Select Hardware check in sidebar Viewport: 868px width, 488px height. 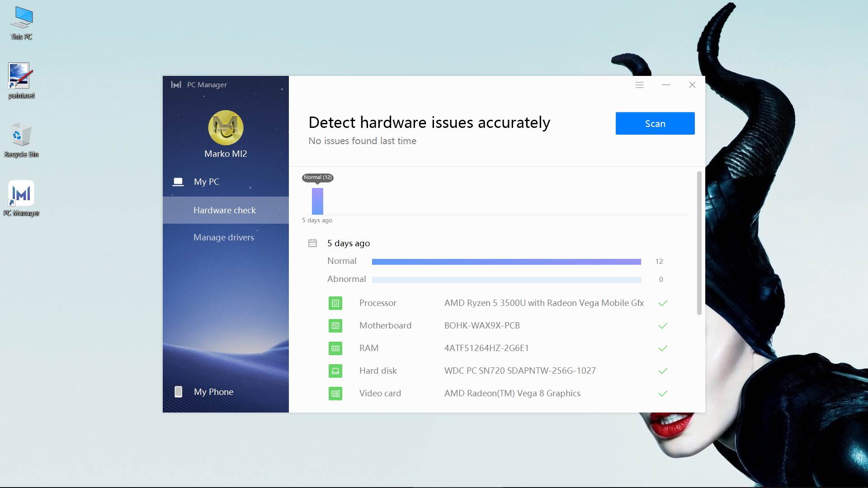(225, 210)
